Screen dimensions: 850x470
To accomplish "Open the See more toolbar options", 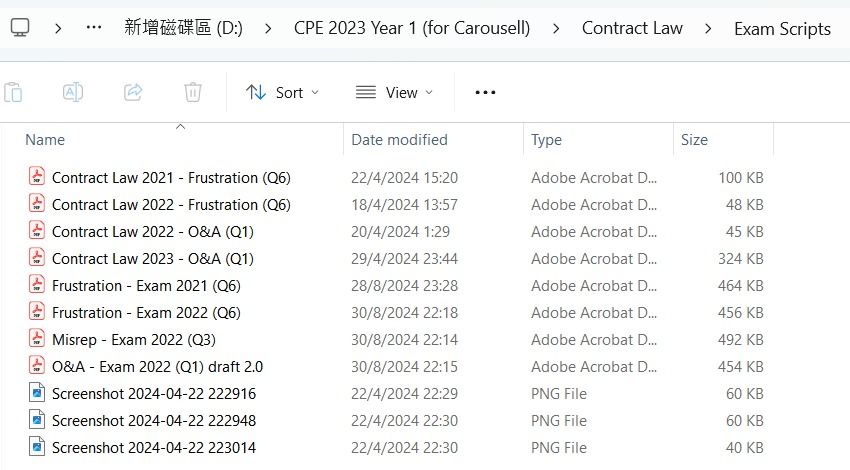I will (485, 92).
